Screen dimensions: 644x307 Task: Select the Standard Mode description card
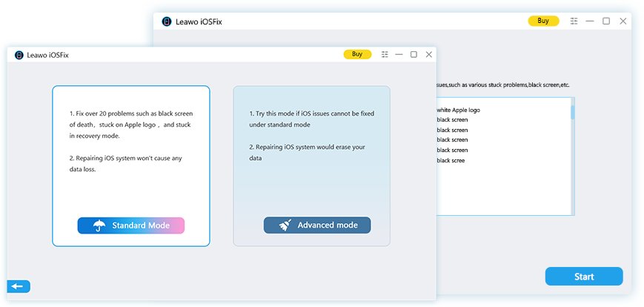tap(131, 166)
